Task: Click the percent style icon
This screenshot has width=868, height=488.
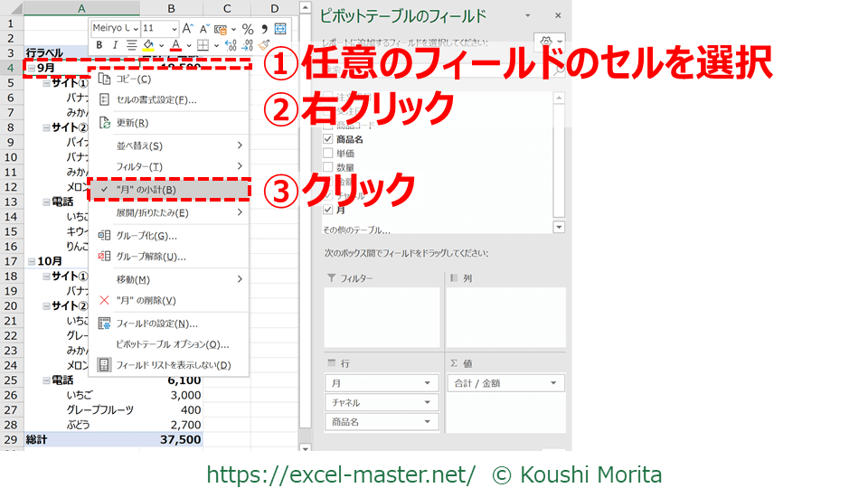Action: 247,28
